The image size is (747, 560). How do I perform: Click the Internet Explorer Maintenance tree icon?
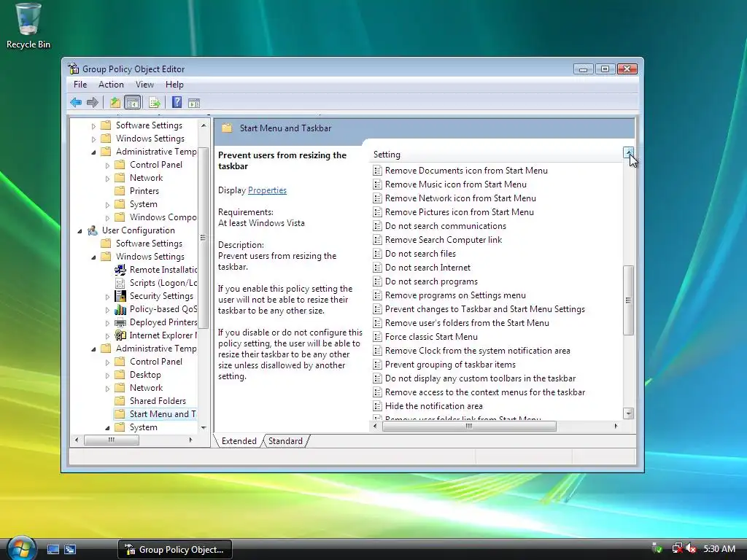[x=120, y=335]
